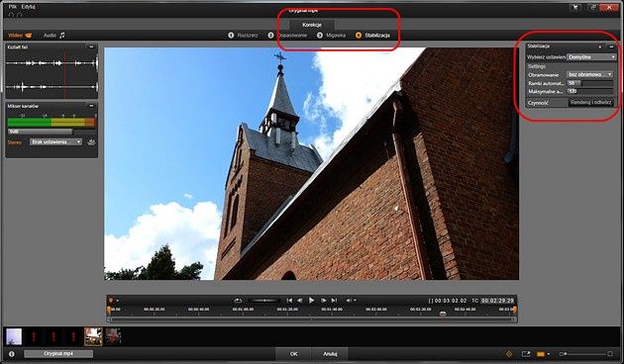Open the Stabilizacja correction step
Viewport: 624px width, 364px height.
tap(372, 36)
